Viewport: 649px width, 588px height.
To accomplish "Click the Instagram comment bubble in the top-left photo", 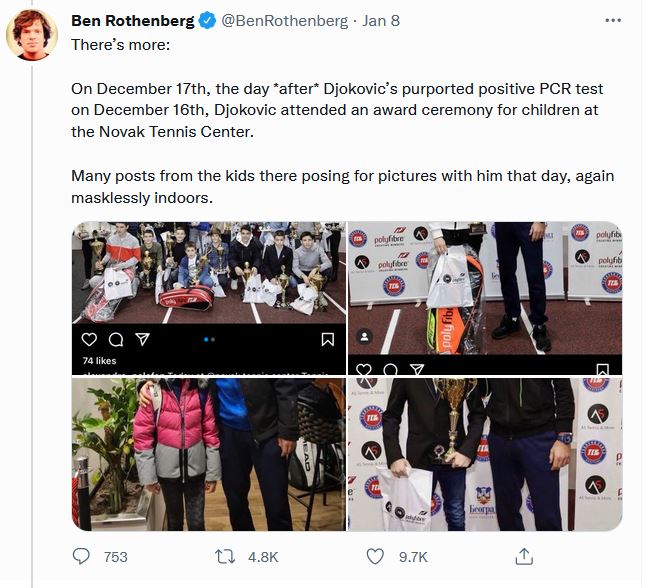I will point(115,340).
